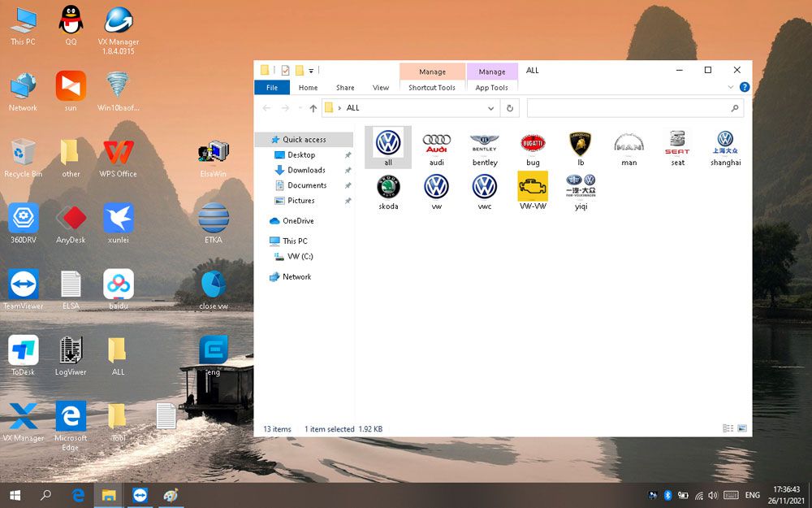
Task: Select the ALL folder on desktop
Action: (x=118, y=356)
